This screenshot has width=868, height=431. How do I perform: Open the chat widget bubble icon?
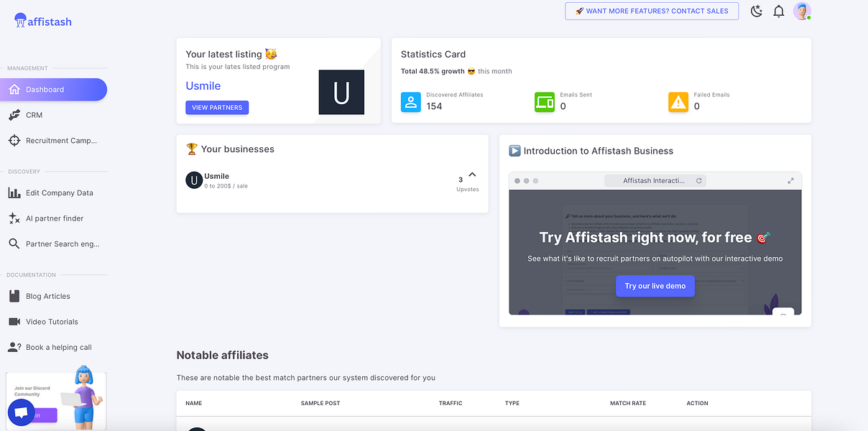tap(21, 412)
